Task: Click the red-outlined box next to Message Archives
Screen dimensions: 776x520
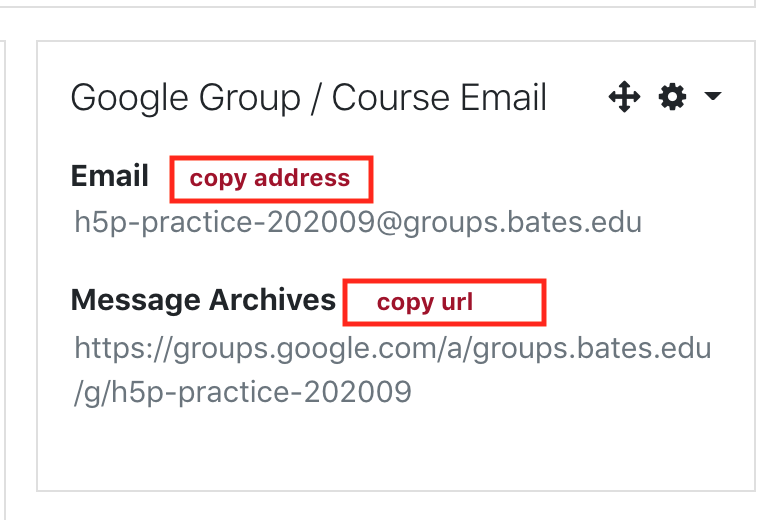Action: pos(444,302)
